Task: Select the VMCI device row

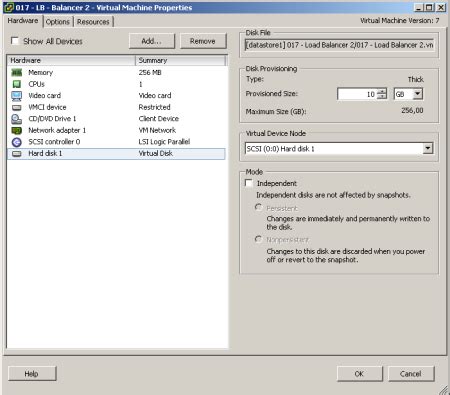Action: click(x=116, y=107)
